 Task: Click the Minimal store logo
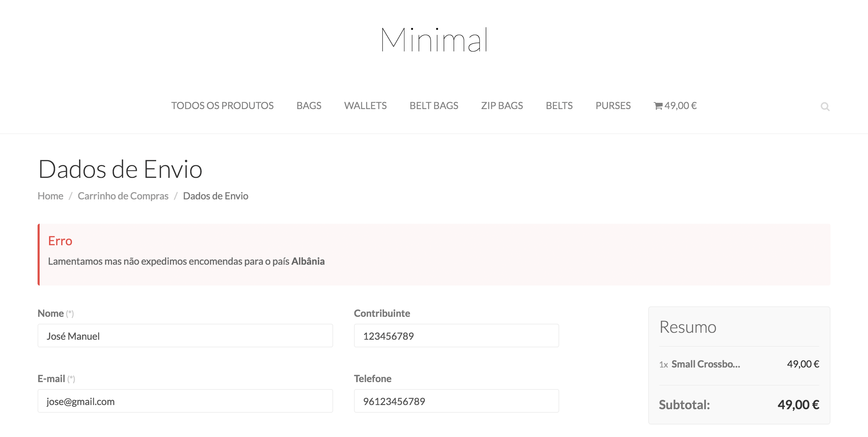pyautogui.click(x=434, y=40)
